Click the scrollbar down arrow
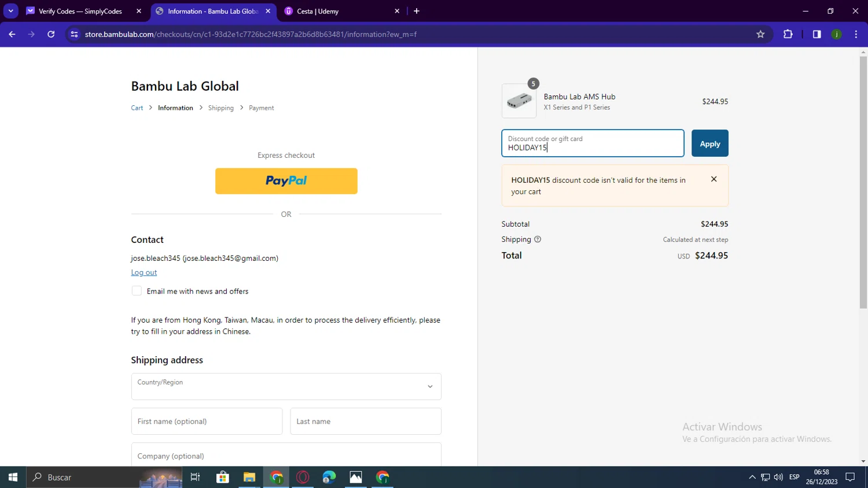 pos(863,461)
